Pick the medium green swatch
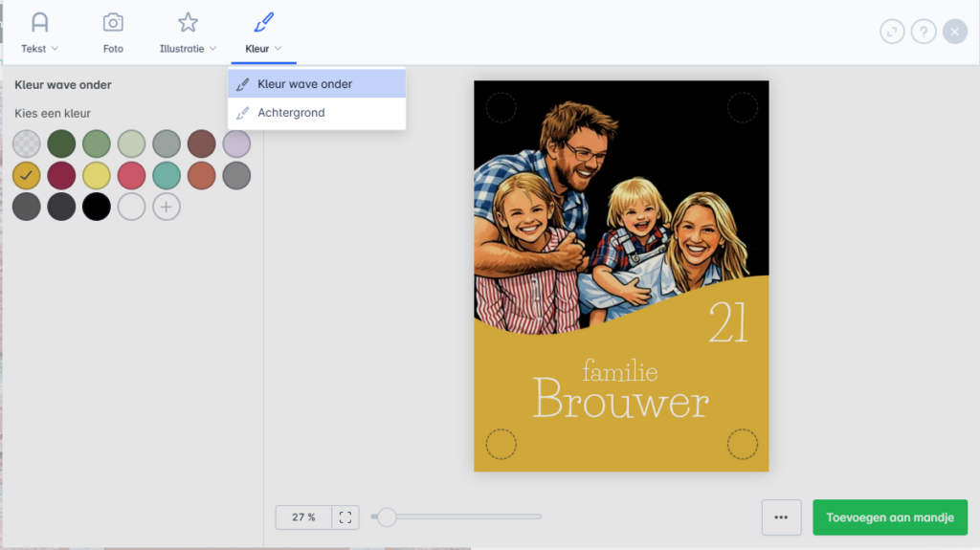 tap(97, 143)
